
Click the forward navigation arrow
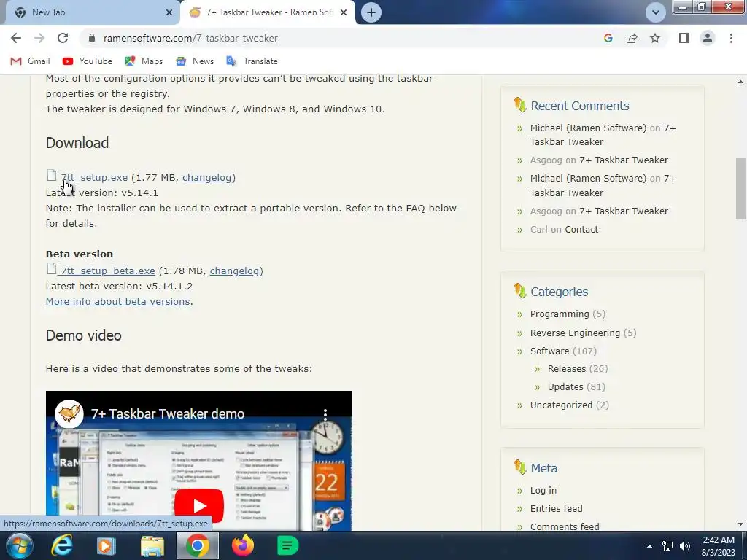39,38
